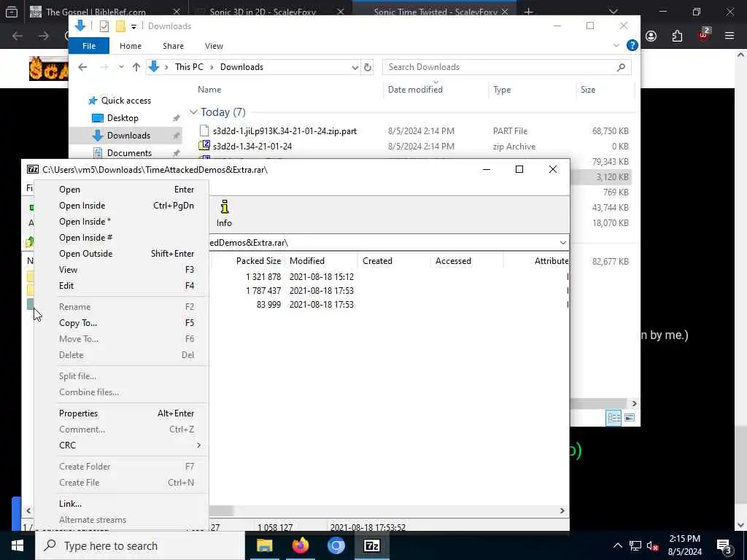Show hidden tray icons chevron

[x=617, y=545]
